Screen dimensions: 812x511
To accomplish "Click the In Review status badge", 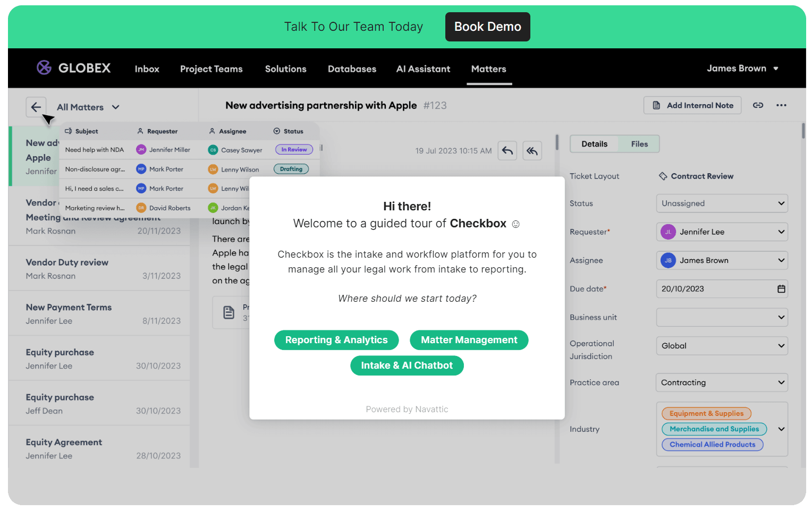I will click(x=294, y=150).
